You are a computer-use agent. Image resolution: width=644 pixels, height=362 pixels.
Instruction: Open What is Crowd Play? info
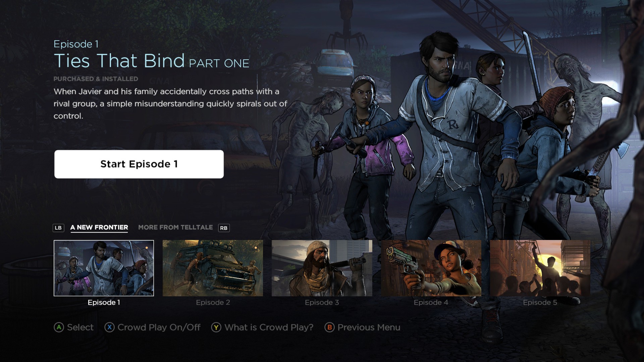pos(269,327)
